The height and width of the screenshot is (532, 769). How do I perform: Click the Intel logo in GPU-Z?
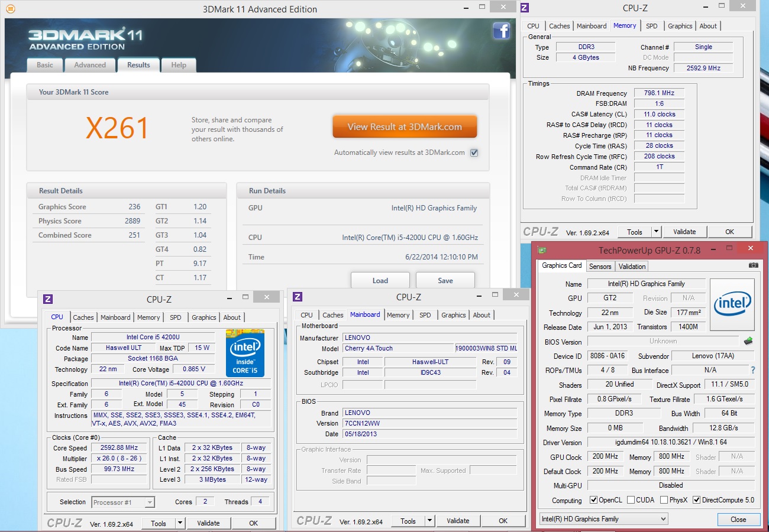pos(732,304)
